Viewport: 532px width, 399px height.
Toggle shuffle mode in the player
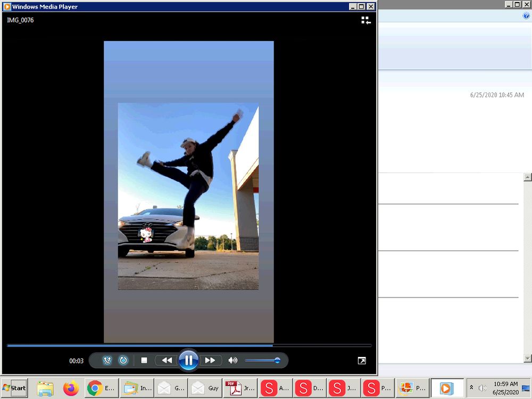[107, 360]
